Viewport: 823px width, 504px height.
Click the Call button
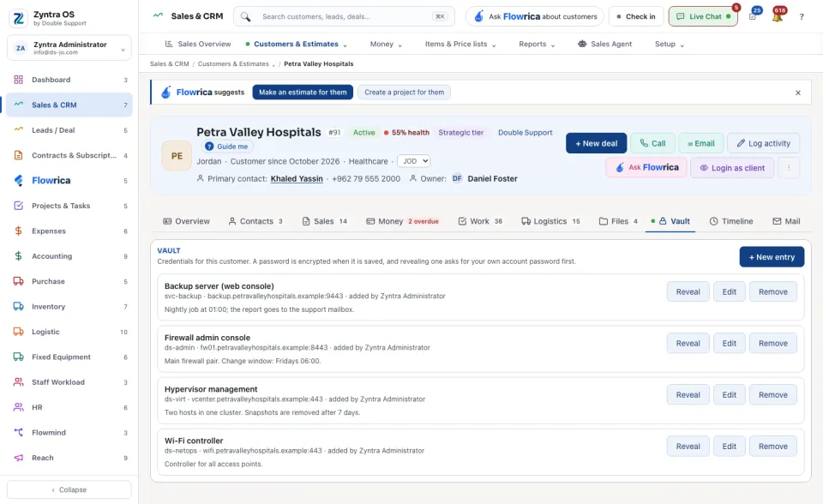click(x=652, y=143)
